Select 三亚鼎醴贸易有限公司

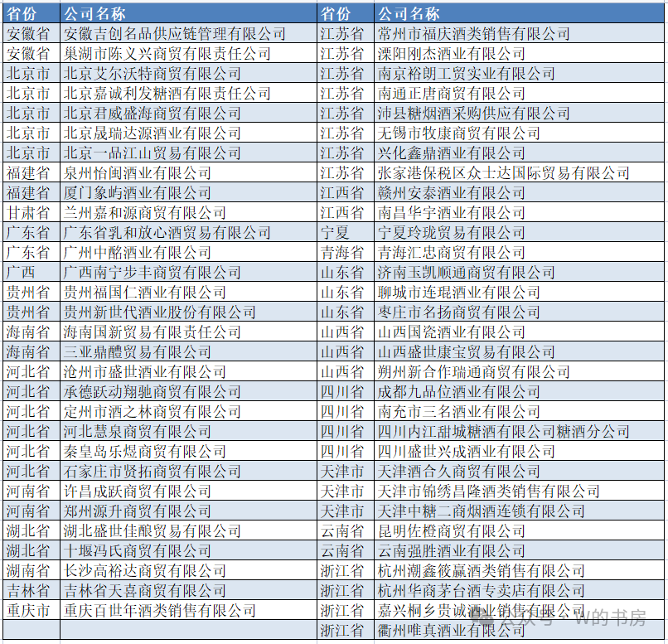point(188,351)
